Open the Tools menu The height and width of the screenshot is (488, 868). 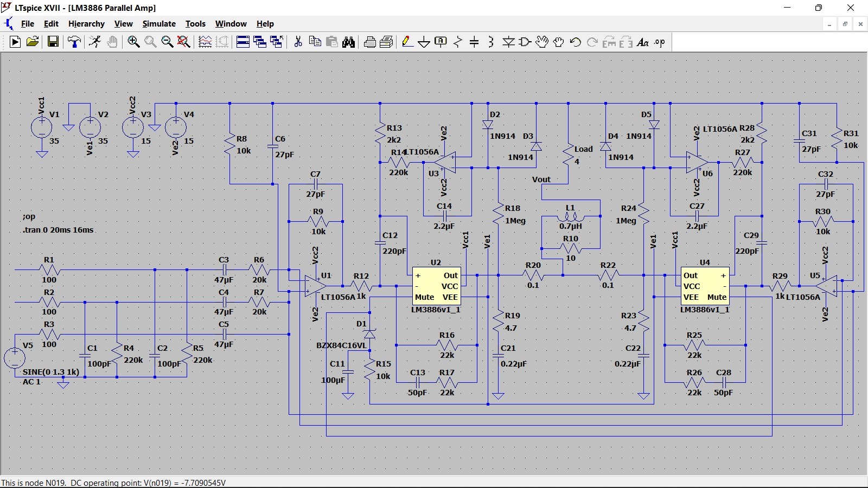195,24
